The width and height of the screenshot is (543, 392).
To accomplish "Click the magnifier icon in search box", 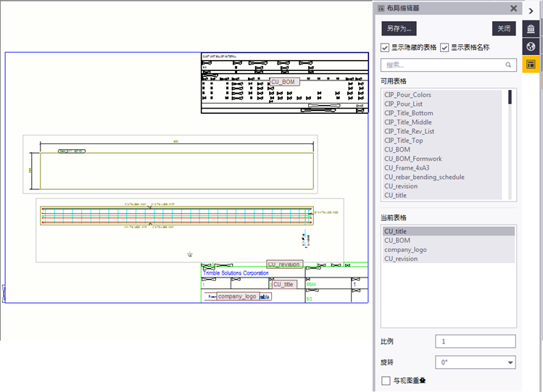I will 508,65.
